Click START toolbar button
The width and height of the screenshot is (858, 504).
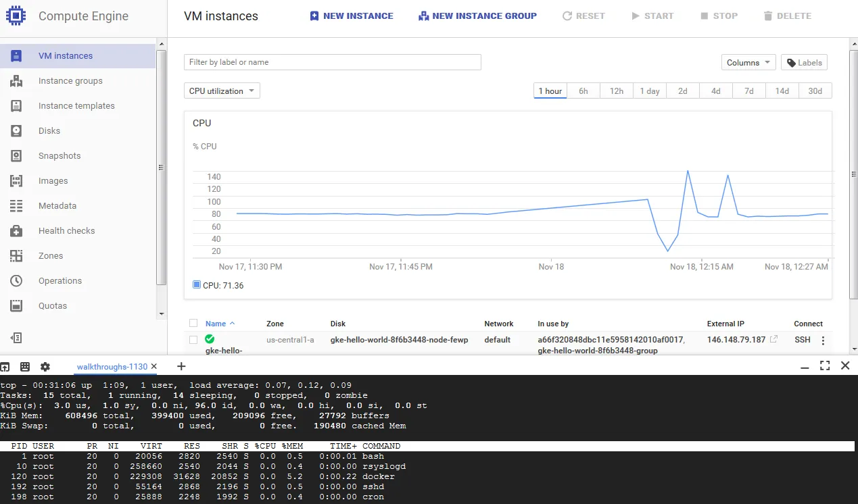coord(652,16)
